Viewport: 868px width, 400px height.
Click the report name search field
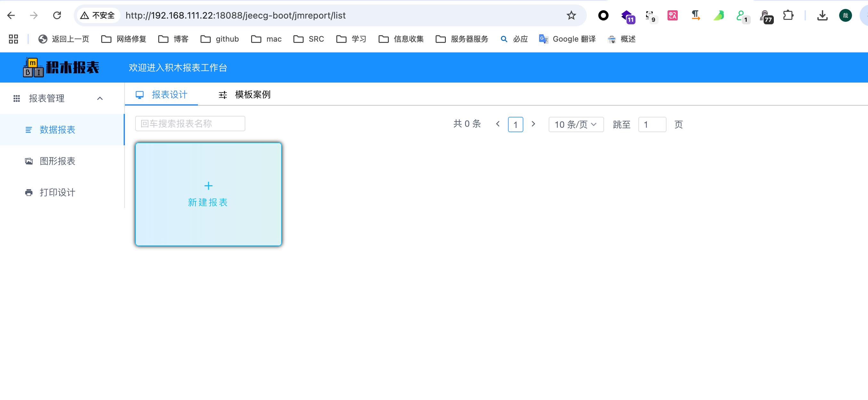[190, 124]
